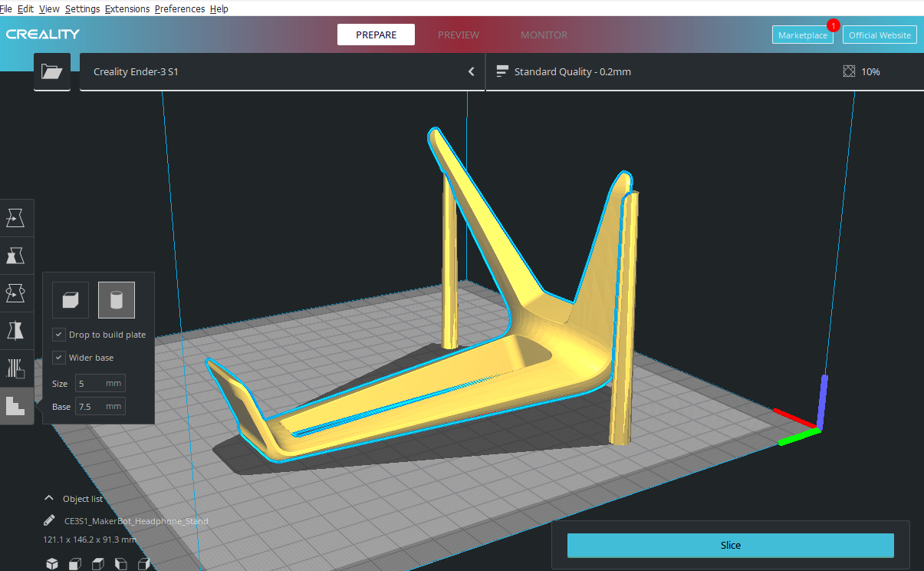Click the custom supports staircase icon
924x571 pixels.
(x=15, y=405)
